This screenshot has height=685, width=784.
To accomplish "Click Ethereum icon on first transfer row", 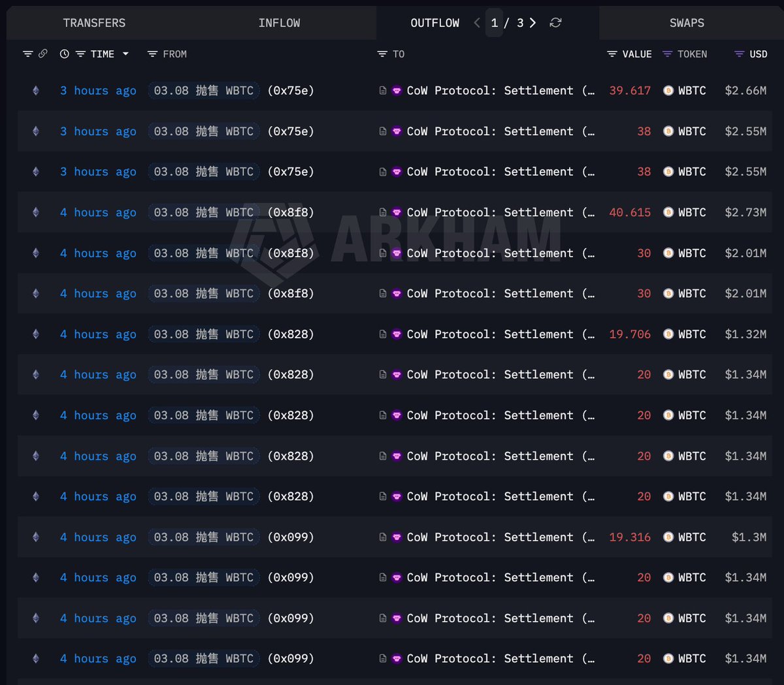I will click(36, 91).
